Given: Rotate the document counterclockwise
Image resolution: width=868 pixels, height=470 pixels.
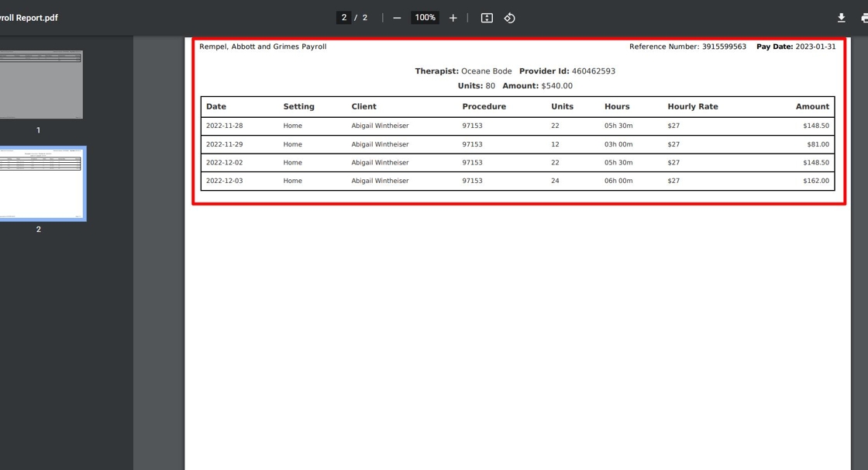Looking at the screenshot, I should tap(509, 18).
